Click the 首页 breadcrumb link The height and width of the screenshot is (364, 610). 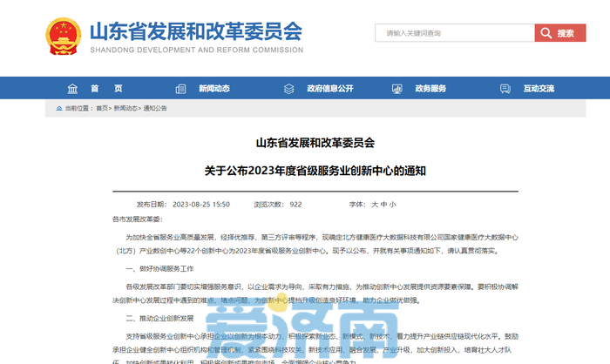point(102,109)
